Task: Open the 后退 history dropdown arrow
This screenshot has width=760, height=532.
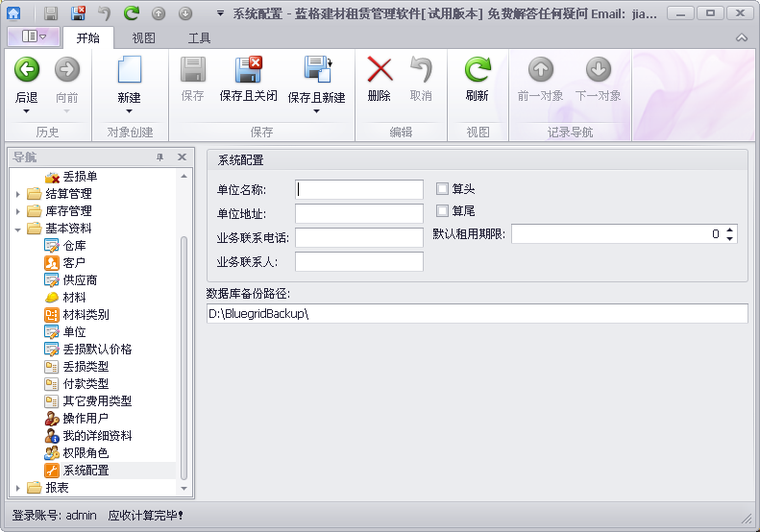Action: click(x=27, y=111)
